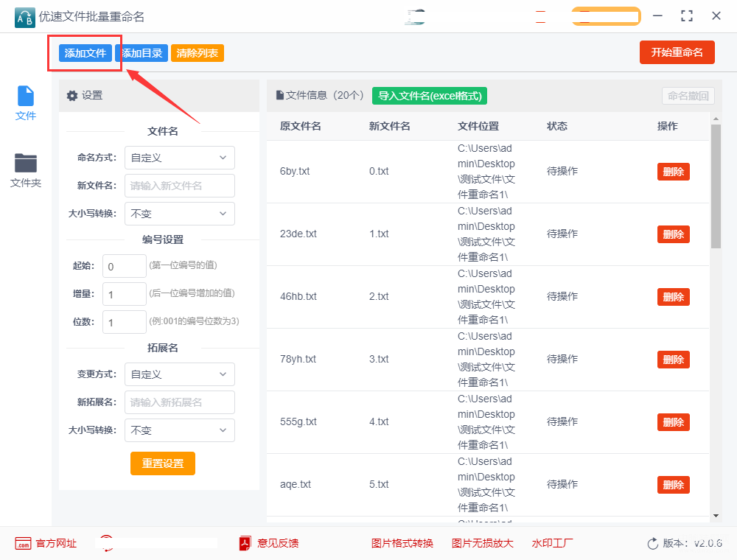Open the 命名方式 dropdown
Screen dimensions: 737x560
click(180, 158)
